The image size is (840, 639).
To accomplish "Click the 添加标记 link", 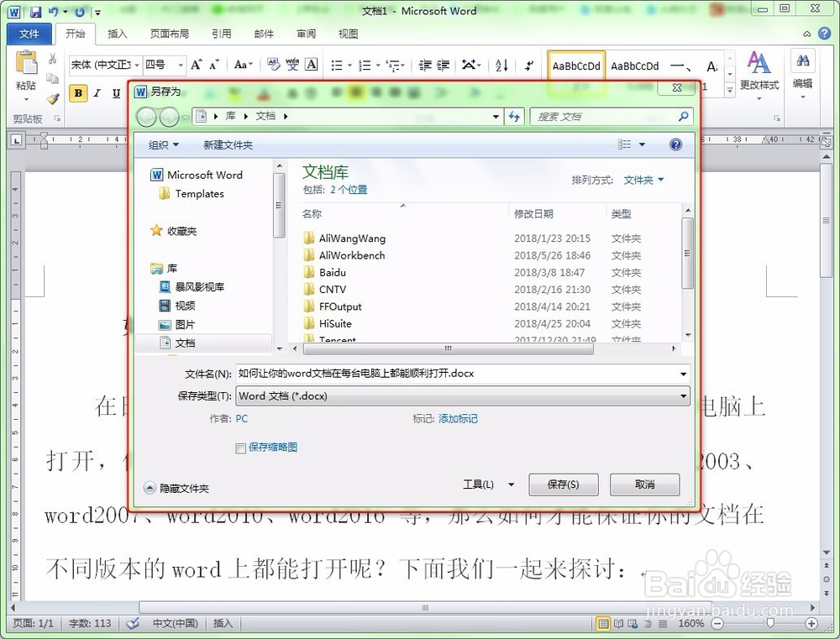I will 458,419.
